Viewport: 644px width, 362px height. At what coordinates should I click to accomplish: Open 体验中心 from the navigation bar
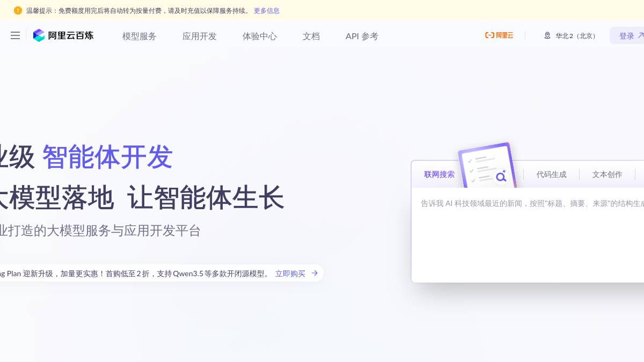coord(260,36)
